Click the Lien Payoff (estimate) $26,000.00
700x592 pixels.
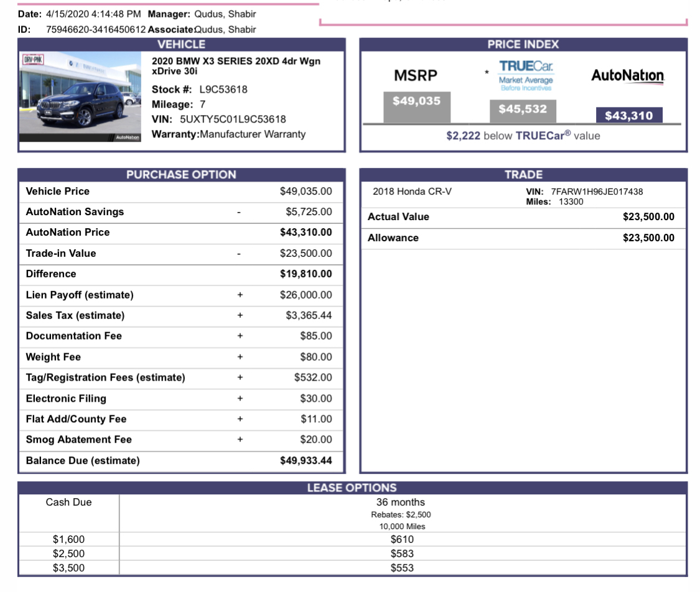click(306, 295)
